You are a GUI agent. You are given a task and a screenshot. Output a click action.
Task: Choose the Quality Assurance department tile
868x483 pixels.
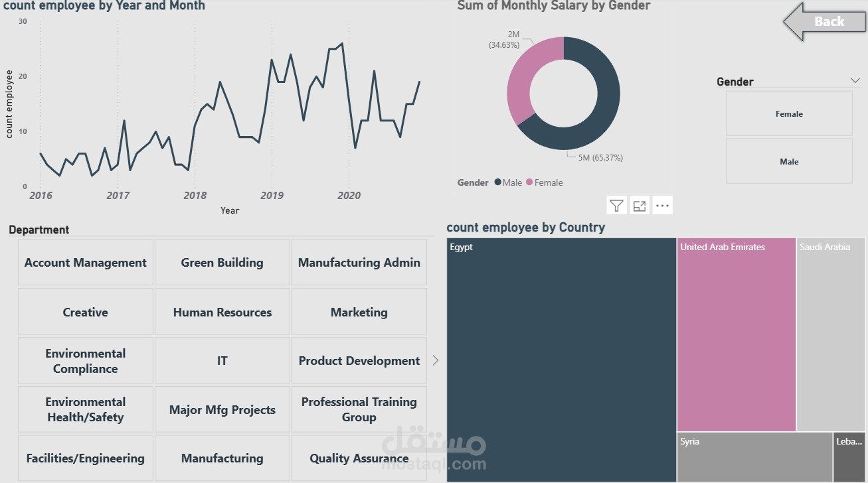coord(359,458)
